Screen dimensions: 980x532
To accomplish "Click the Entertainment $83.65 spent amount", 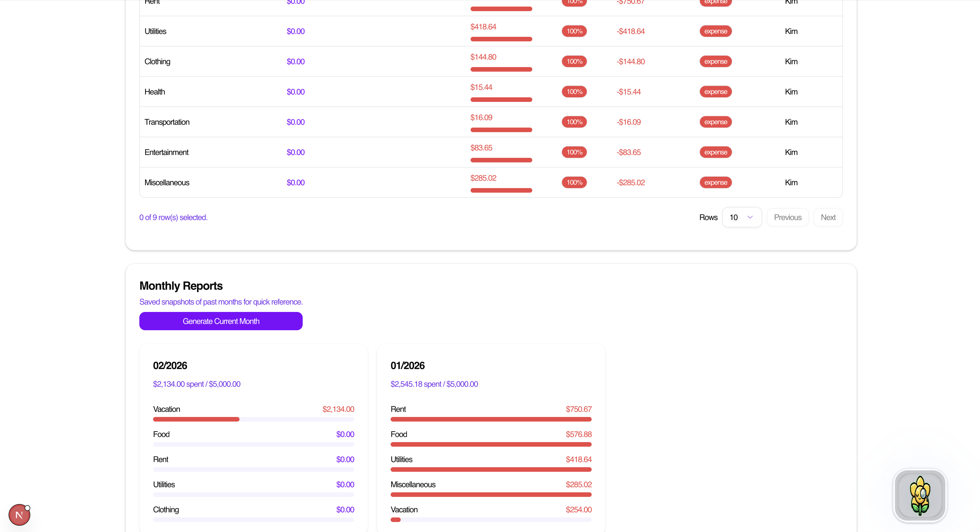I will tap(481, 148).
